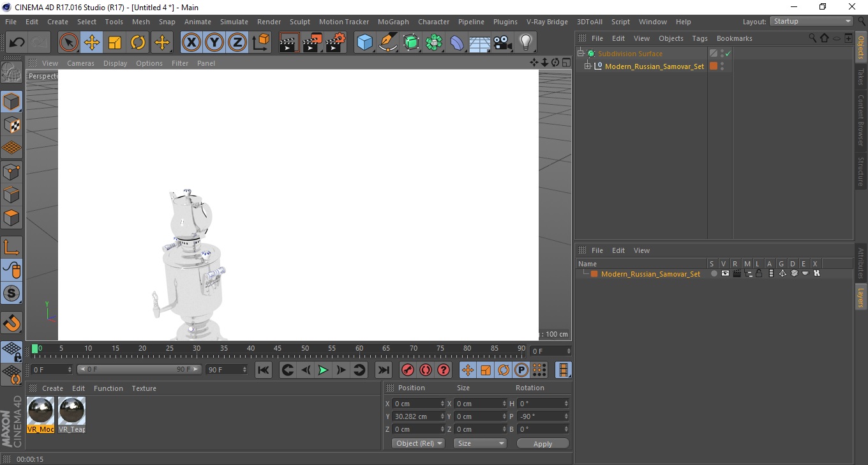Click Apply in coordinates panel
The image size is (868, 465).
click(x=542, y=444)
